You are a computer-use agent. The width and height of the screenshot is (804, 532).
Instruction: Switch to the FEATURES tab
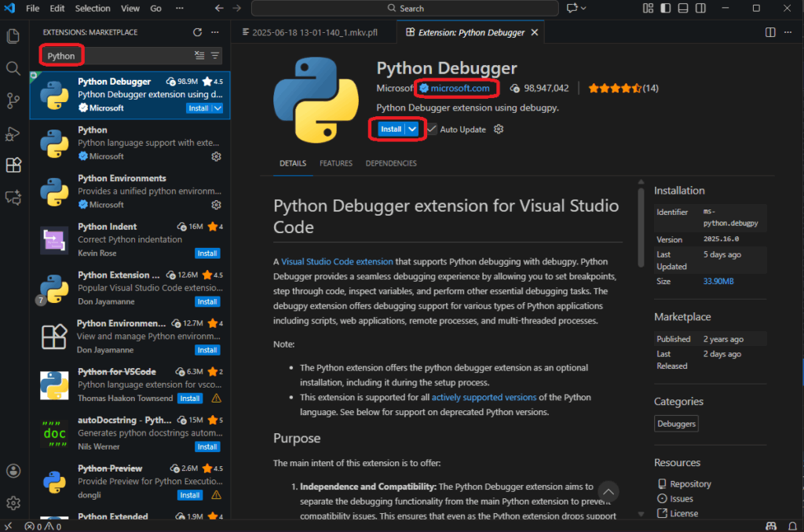(x=335, y=163)
